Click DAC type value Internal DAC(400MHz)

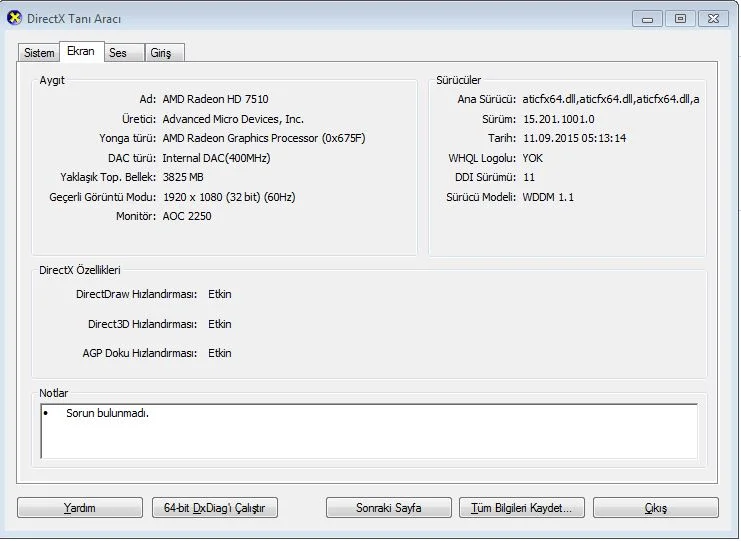coord(216,158)
